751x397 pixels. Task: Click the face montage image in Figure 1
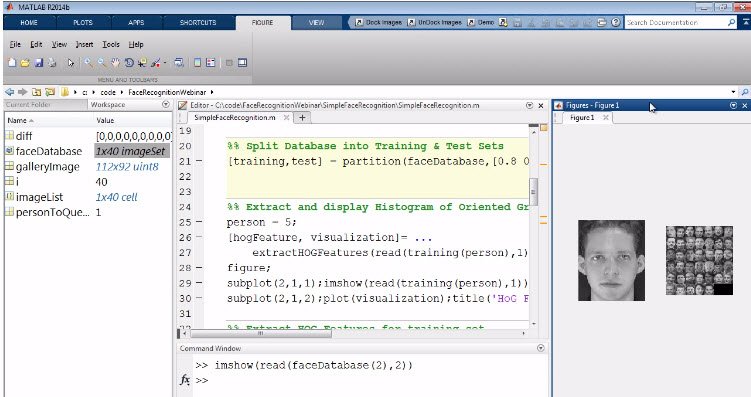pos(699,261)
